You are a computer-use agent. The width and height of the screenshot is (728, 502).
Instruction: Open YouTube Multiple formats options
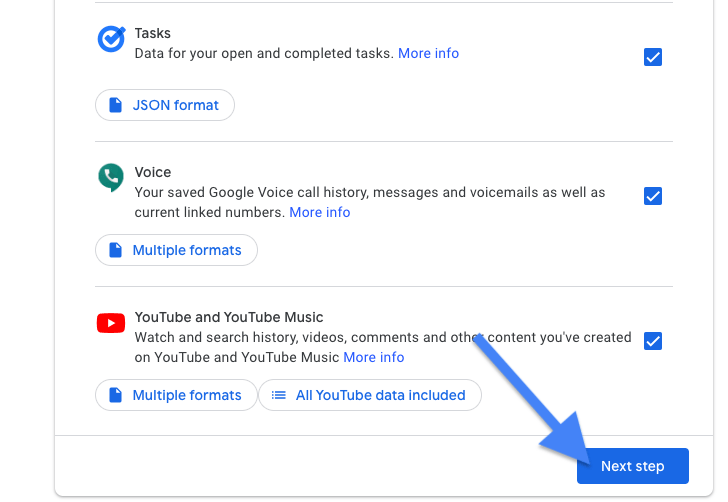(176, 395)
